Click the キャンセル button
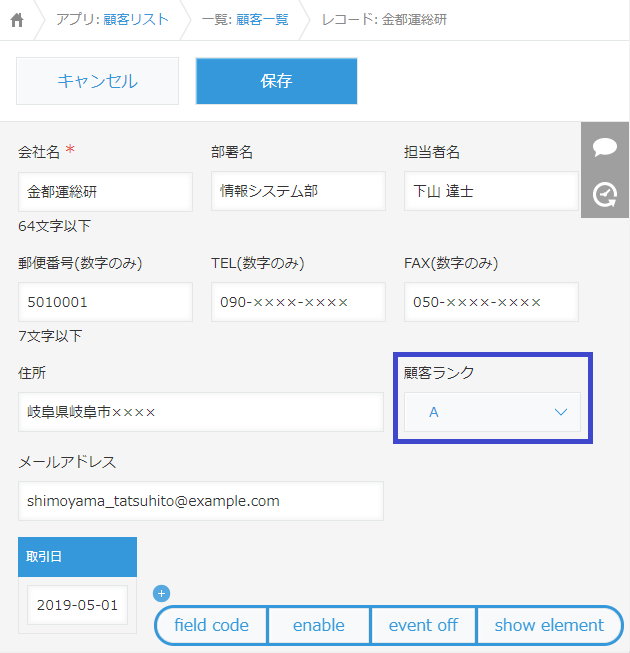The image size is (630, 653). 97,81
